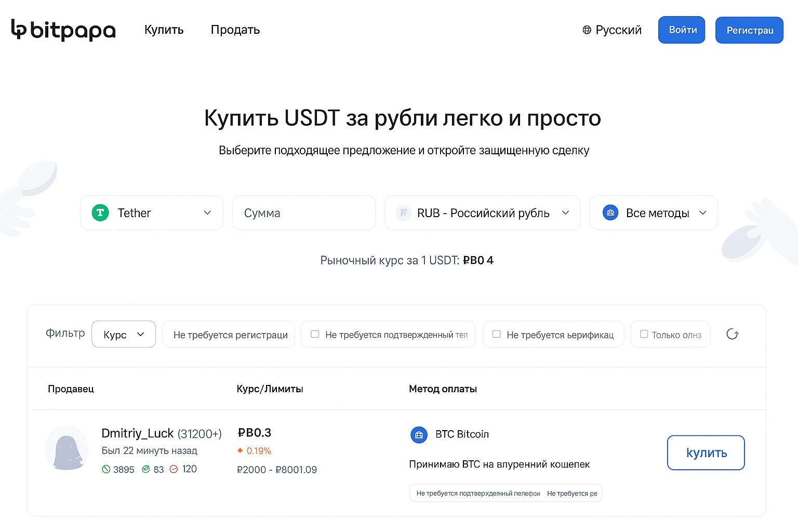Click the Купить button for Dmitriy_Luck's offer
This screenshot has height=532, width=798.
pos(706,453)
